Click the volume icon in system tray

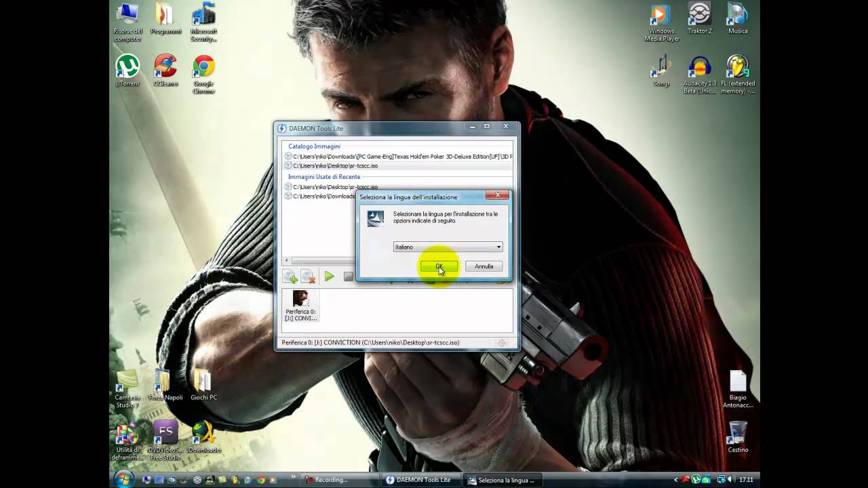tap(731, 480)
